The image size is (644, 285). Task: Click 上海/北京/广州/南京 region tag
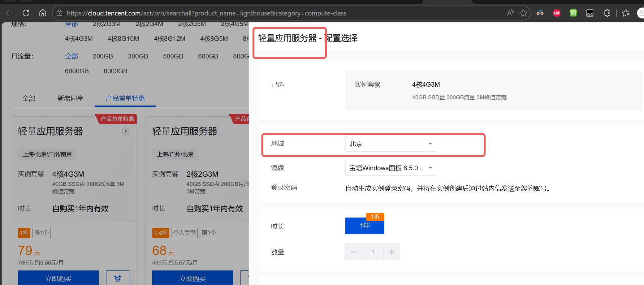tap(47, 154)
